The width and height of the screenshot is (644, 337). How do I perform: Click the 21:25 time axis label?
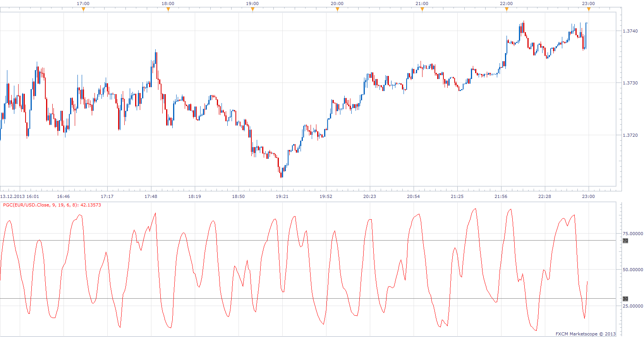tap(457, 196)
